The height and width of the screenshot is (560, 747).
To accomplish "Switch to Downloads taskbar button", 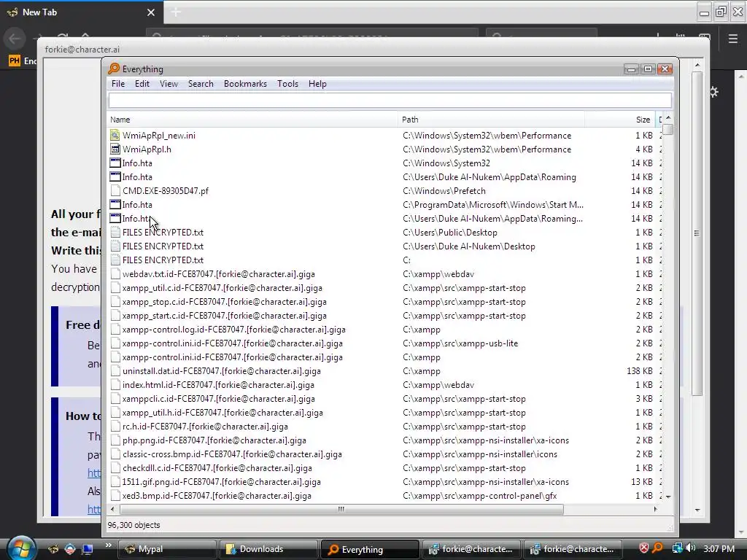I will (268, 549).
